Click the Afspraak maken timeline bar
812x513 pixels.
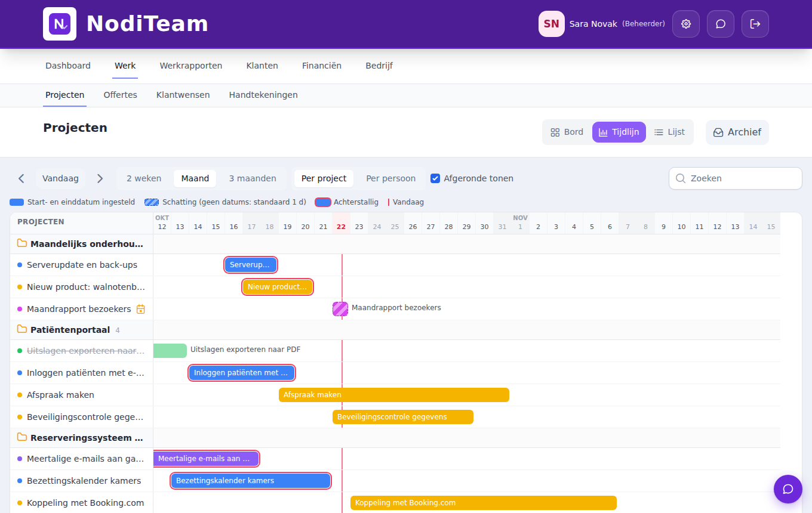394,395
